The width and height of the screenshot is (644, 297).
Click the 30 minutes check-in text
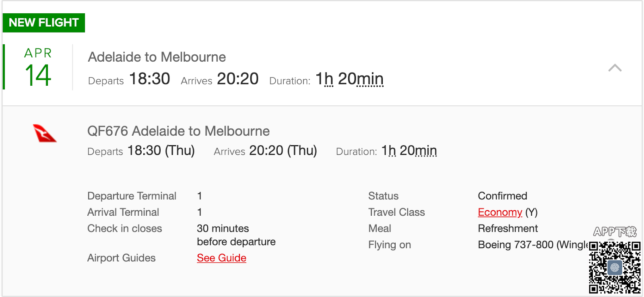[x=223, y=229]
